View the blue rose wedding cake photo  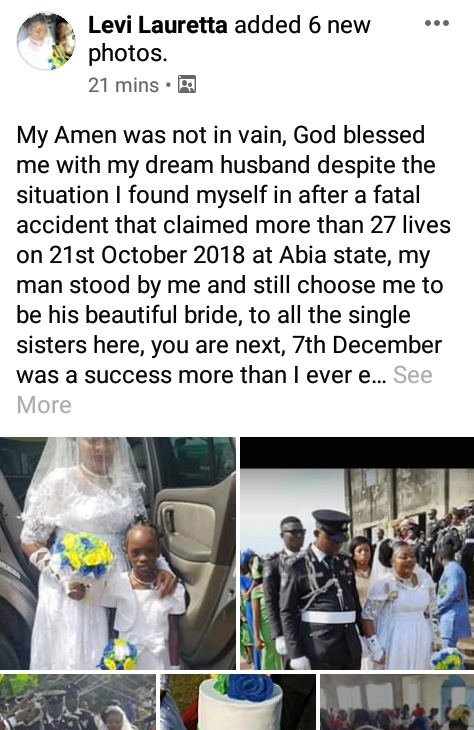point(238,702)
